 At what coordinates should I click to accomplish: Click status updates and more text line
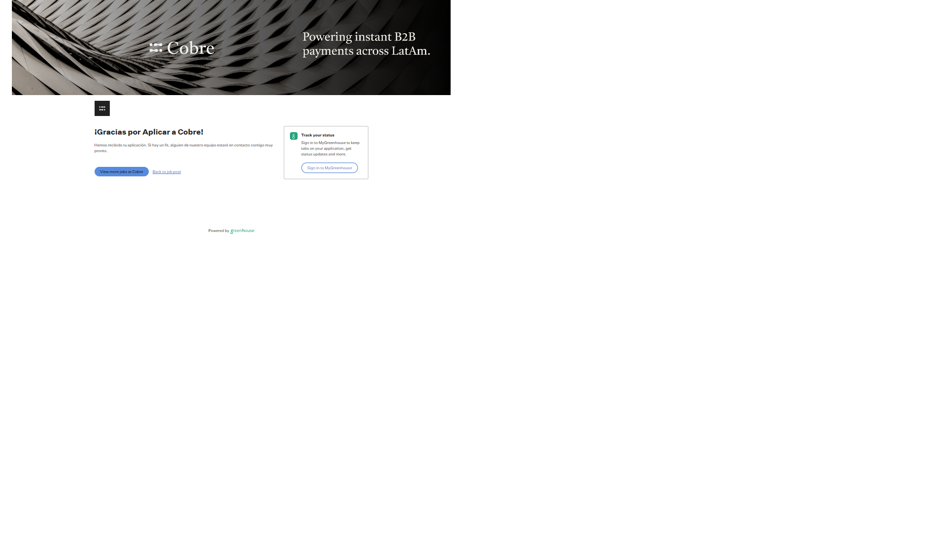tap(323, 154)
